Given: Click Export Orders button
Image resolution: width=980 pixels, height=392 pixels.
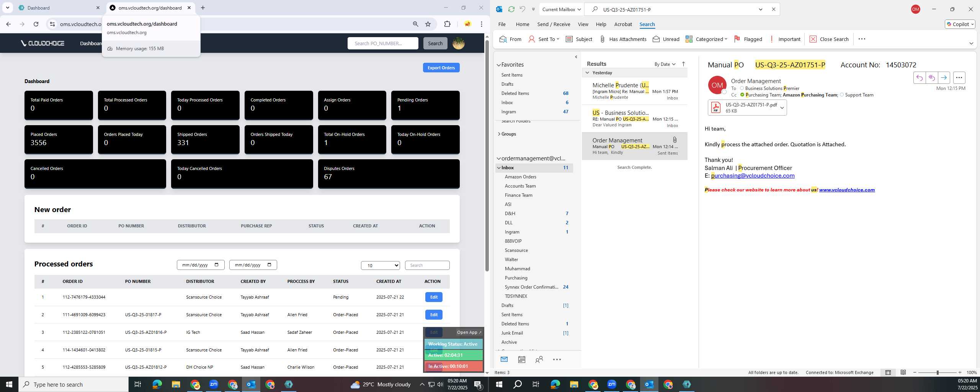Looking at the screenshot, I should pyautogui.click(x=441, y=68).
